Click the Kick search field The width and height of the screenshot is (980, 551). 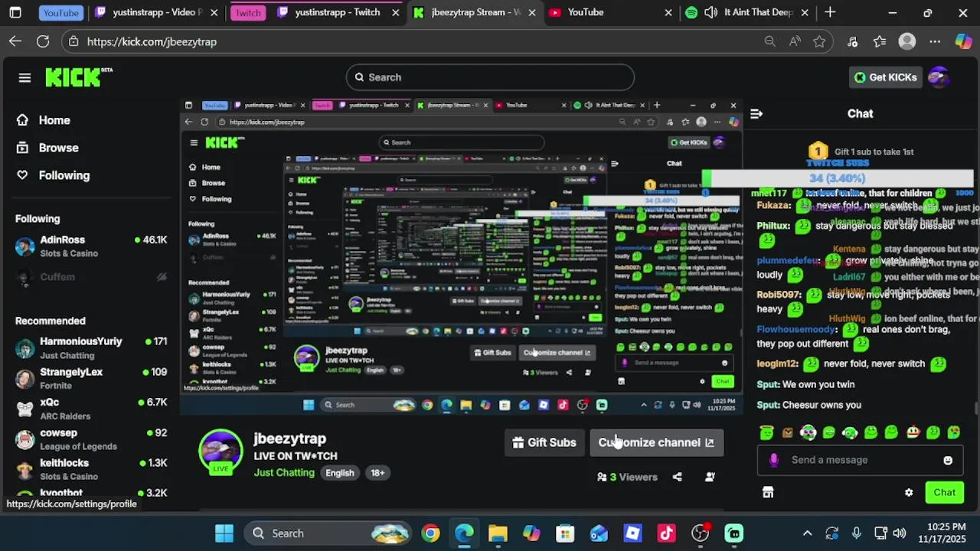click(490, 77)
